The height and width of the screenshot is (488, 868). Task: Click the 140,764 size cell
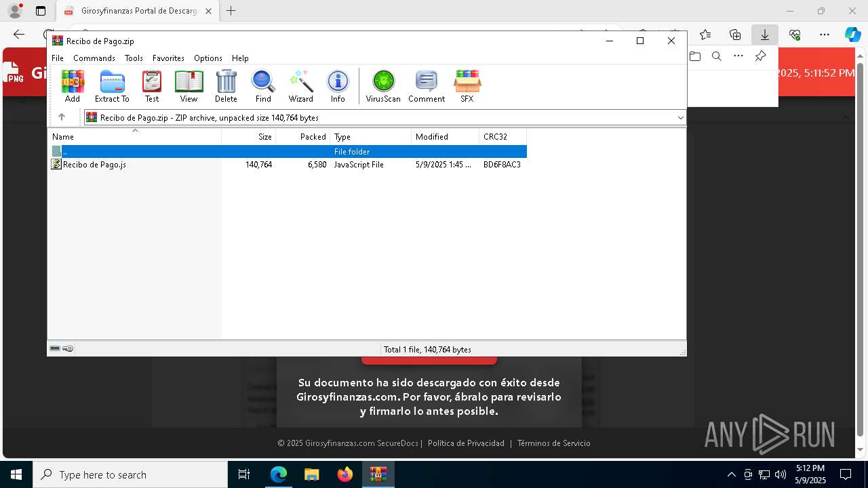259,165
